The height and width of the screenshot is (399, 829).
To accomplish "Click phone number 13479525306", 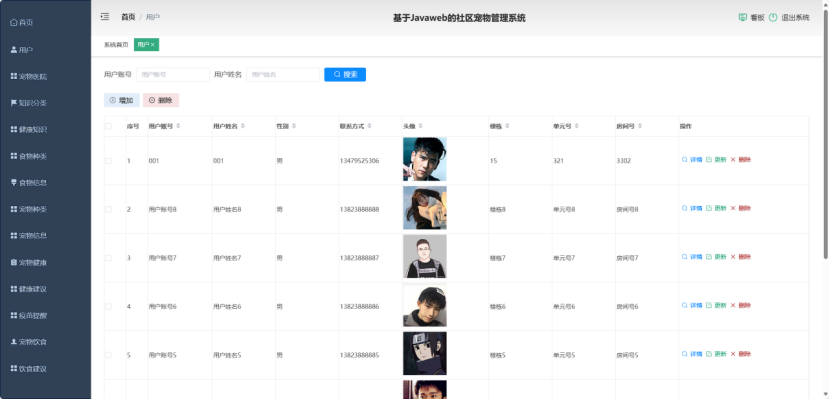I will click(360, 161).
